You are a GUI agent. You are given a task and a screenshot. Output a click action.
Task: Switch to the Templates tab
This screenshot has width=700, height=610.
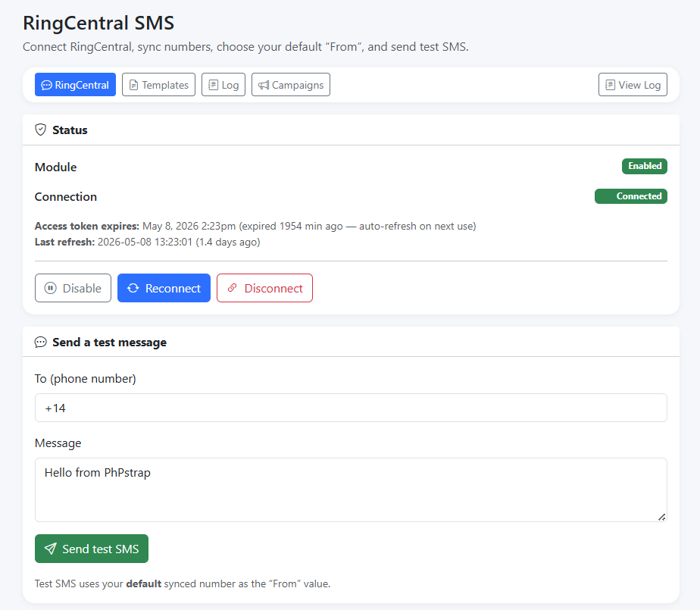(x=158, y=84)
